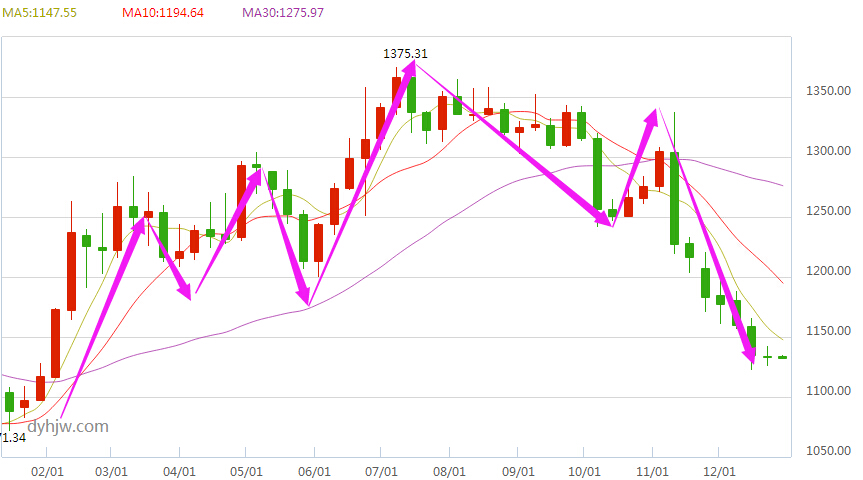The height and width of the screenshot is (480, 863).
Task: Click the MA5:1147.55 legend label
Action: click(39, 13)
